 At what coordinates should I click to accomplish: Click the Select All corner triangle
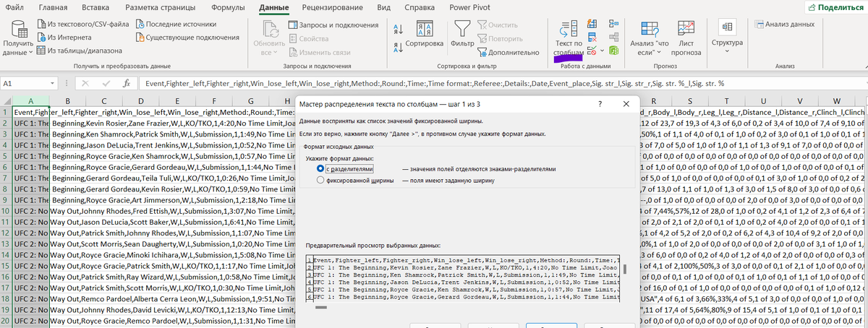[x=7, y=100]
